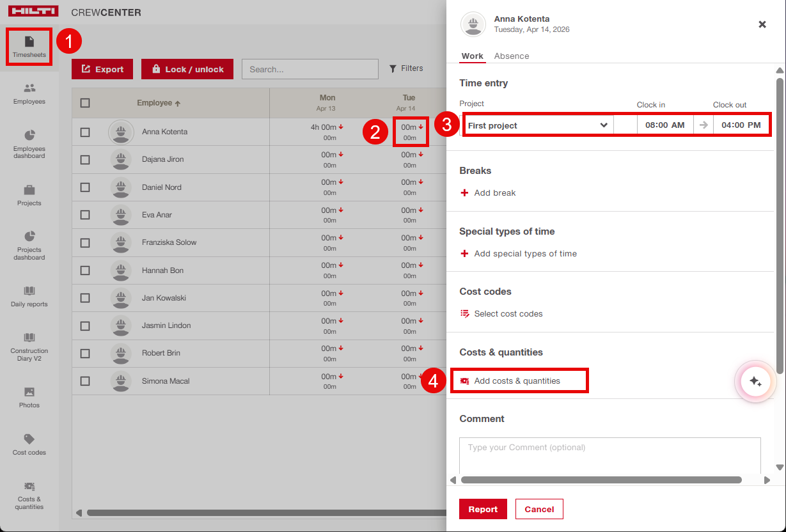Check the box for Dajana Jiron

click(x=85, y=160)
